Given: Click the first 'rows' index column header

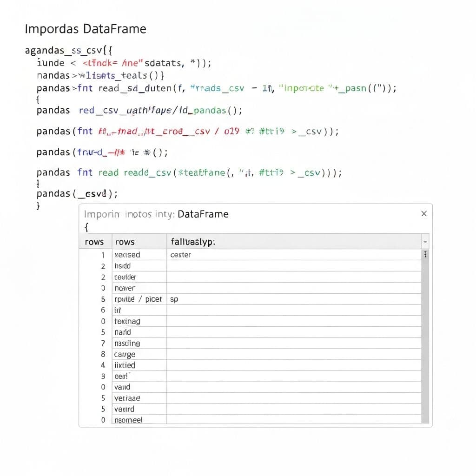Looking at the screenshot, I should pyautogui.click(x=94, y=242).
